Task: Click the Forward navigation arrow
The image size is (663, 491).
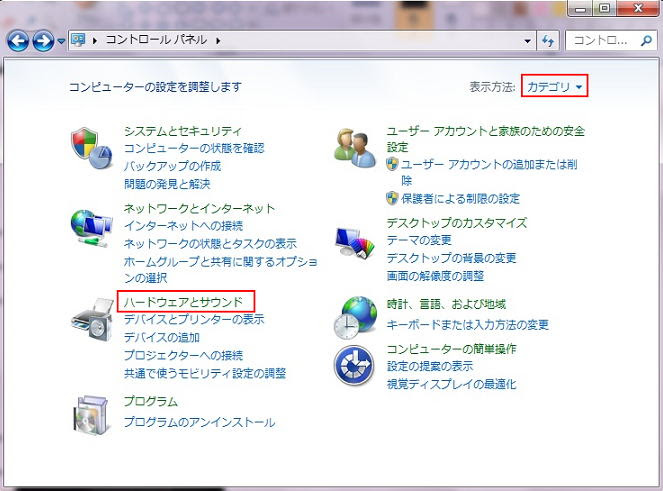Action: pyautogui.click(x=43, y=41)
